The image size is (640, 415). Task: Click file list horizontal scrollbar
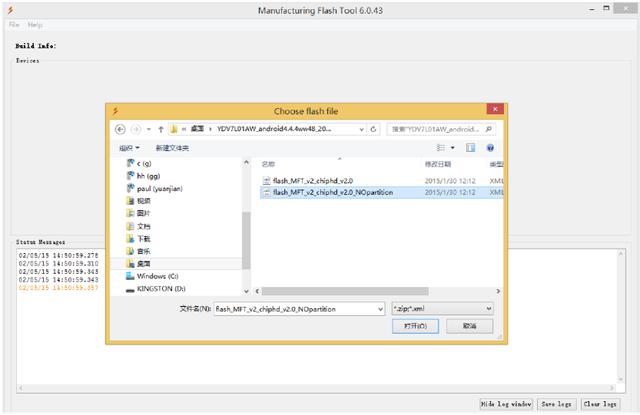[x=345, y=291]
